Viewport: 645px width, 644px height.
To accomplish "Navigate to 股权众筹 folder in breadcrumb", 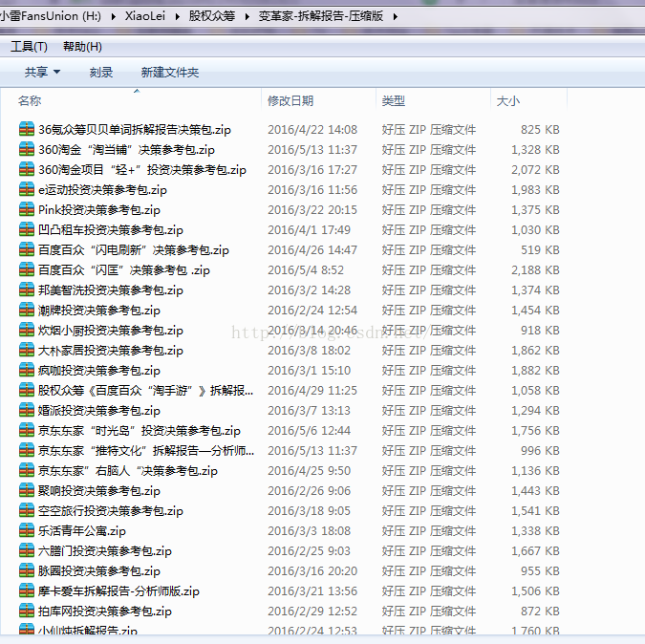I will (212, 16).
